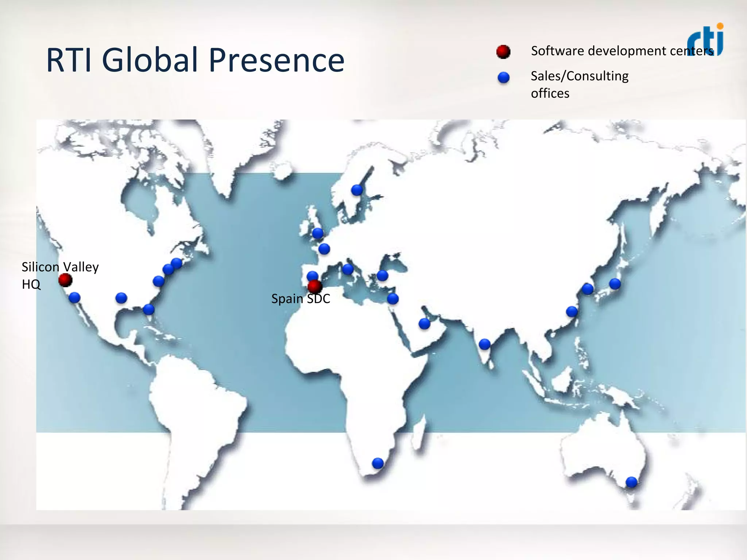
Task: Click the blue dot in Japan
Action: click(615, 283)
